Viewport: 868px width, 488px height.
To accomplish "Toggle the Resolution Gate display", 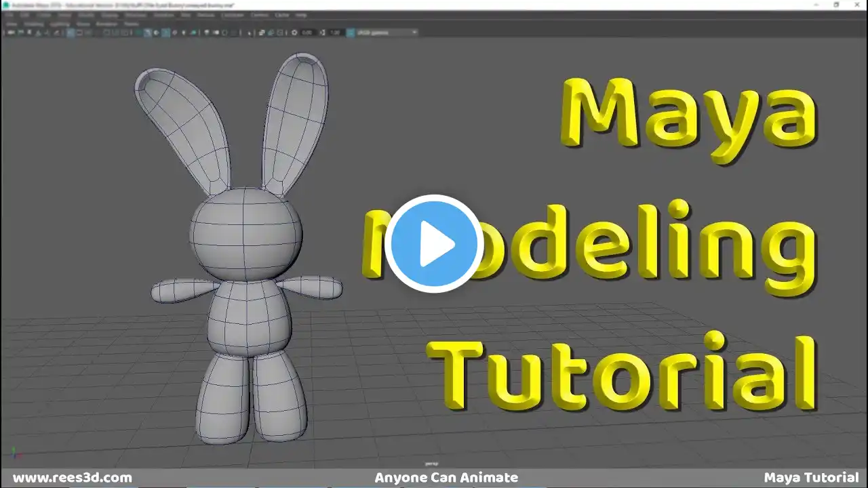I will tap(87, 32).
